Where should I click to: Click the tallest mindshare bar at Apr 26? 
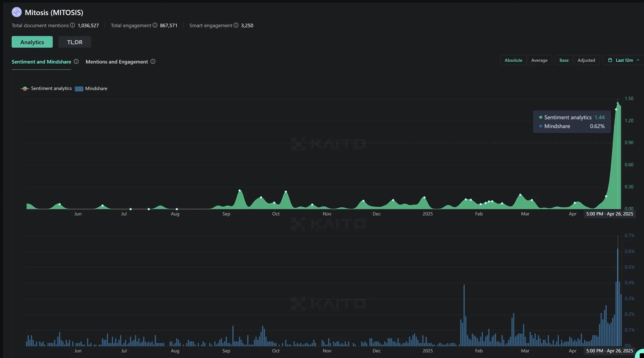click(618, 297)
